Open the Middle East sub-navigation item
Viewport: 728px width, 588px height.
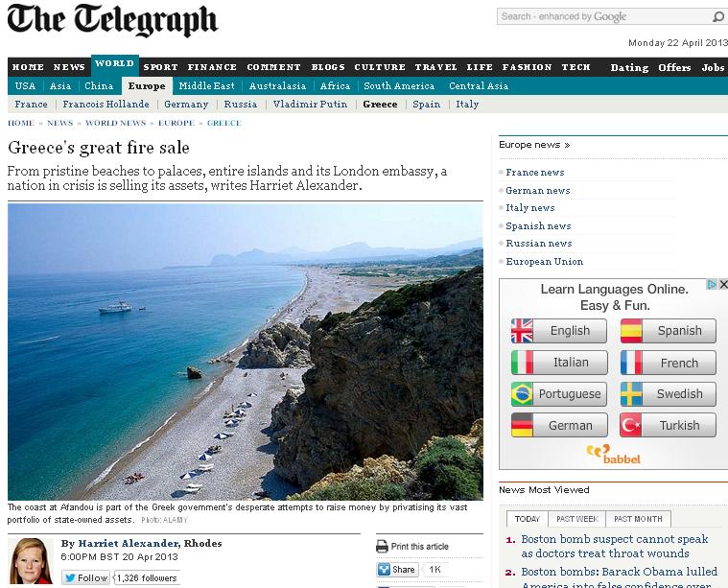click(x=206, y=86)
